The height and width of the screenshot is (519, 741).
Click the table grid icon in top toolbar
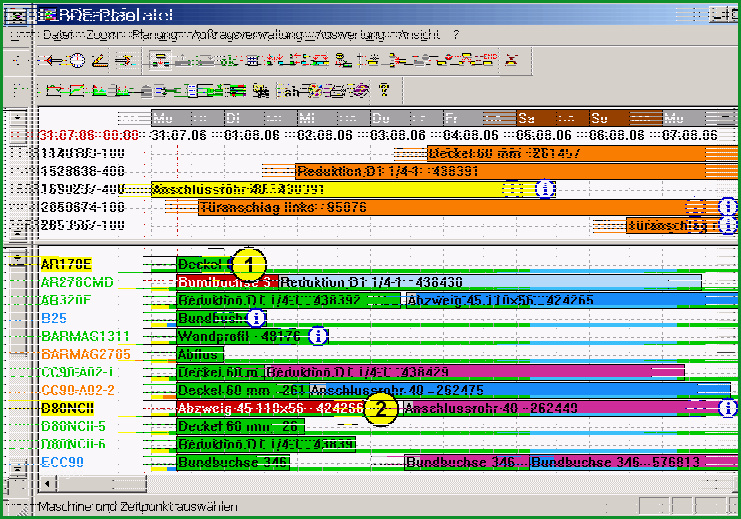pos(253,61)
